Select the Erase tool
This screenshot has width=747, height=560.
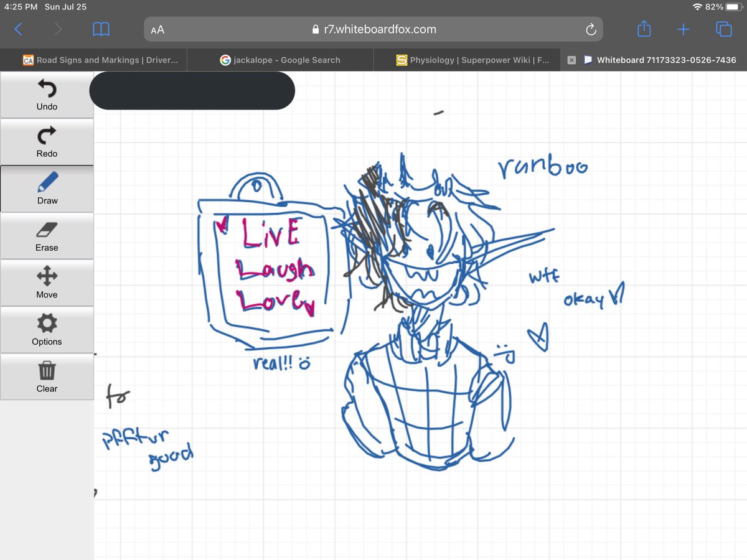[47, 236]
